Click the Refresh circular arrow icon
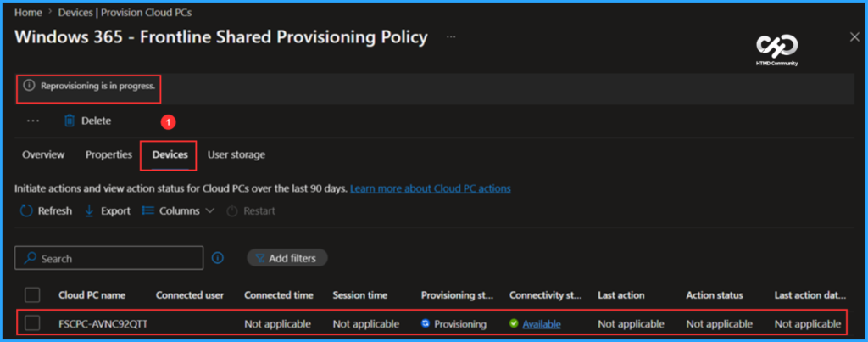 point(26,211)
